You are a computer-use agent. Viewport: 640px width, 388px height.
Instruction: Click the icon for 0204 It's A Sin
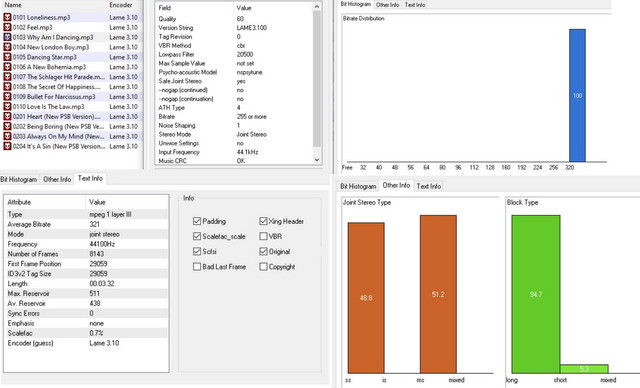[x=7, y=146]
